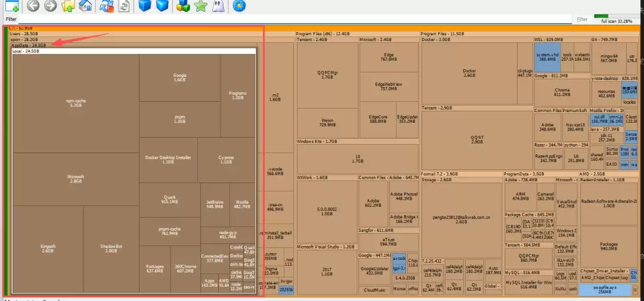The height and width of the screenshot is (301, 644).
Task: Click the pnpm 1.2GB block
Action: coord(180,119)
